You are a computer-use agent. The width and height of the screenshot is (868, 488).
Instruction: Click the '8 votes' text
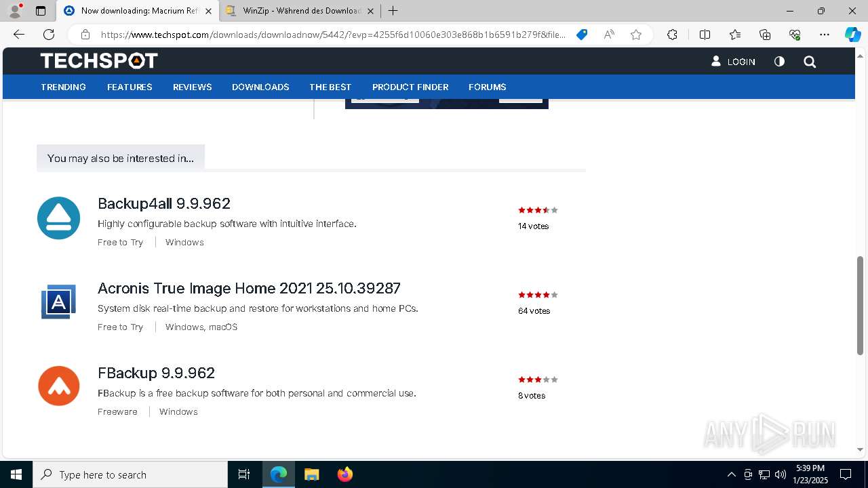coord(532,396)
